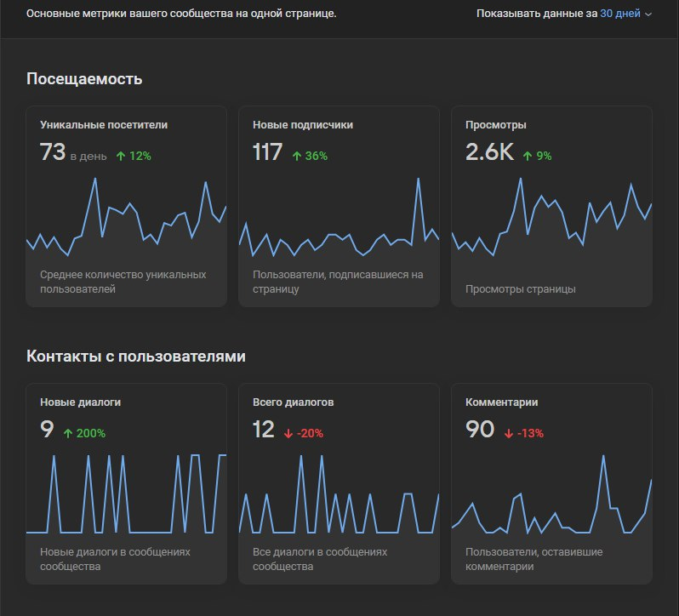
Task: Click the red down arrow beside -13%
Action: [x=509, y=433]
